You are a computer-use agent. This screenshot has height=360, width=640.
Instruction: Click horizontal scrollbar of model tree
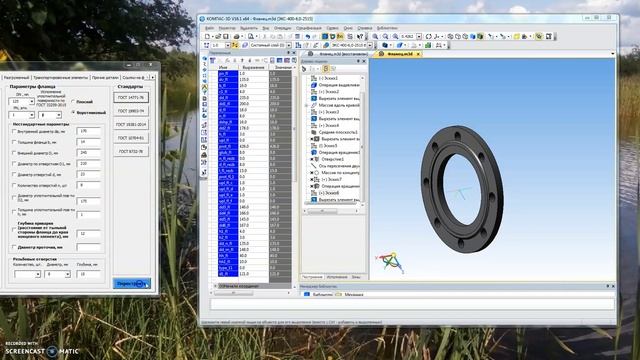331,211
